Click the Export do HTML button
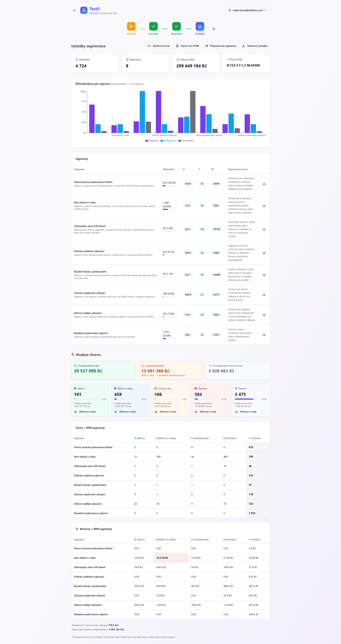 coord(187,46)
